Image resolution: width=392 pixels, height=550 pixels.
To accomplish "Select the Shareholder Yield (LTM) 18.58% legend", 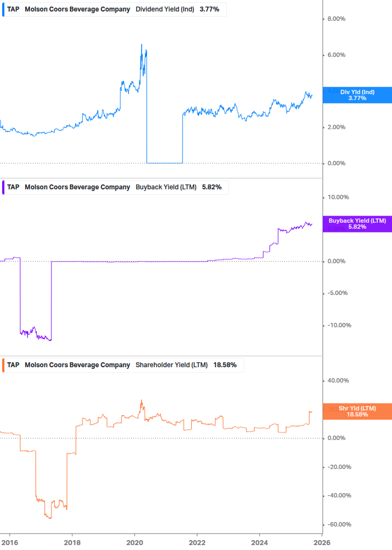I will (123, 365).
